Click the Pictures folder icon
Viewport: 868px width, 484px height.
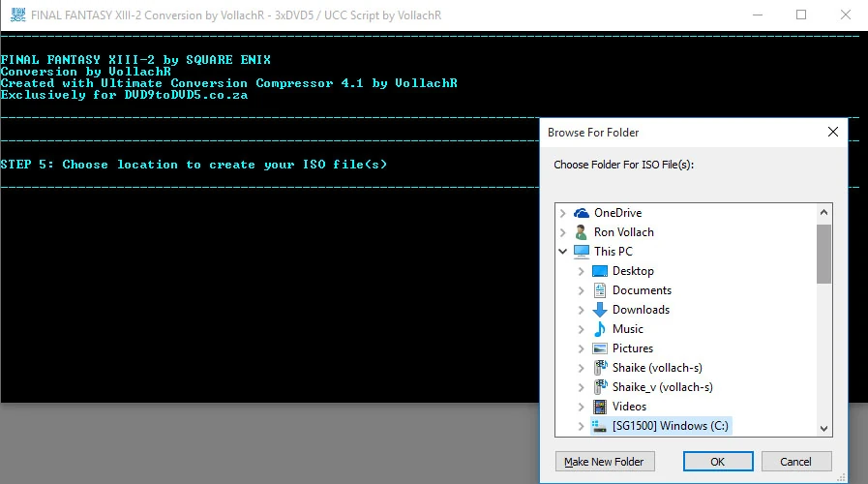(600, 348)
